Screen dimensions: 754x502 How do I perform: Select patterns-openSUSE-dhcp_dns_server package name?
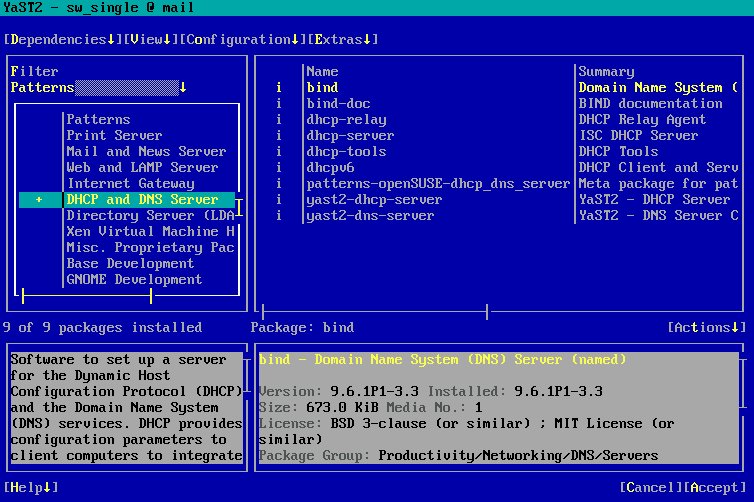click(438, 183)
